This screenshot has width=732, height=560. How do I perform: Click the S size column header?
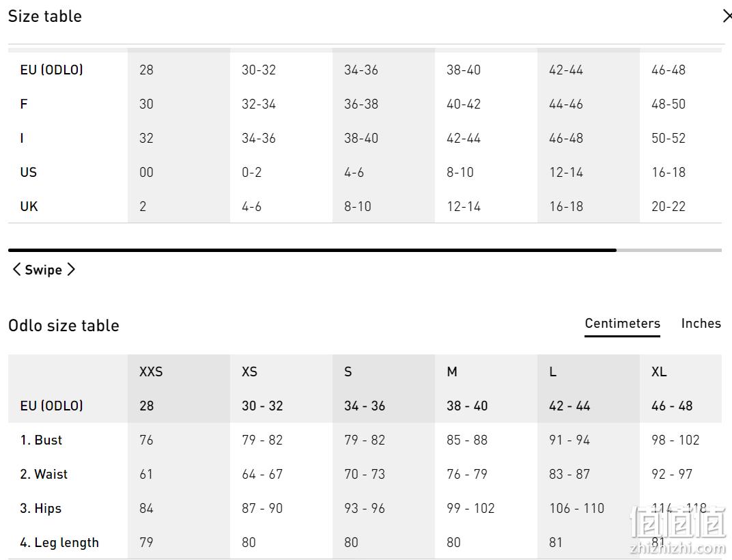[x=348, y=372]
